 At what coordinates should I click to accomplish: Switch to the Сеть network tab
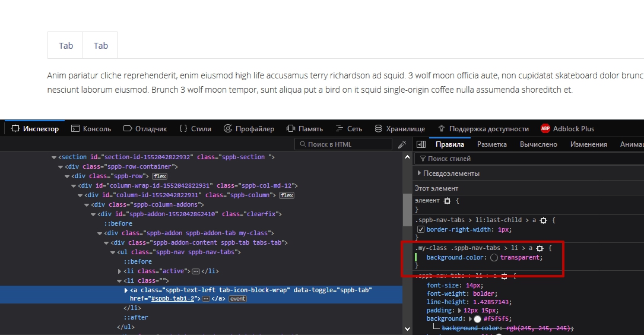pyautogui.click(x=348, y=129)
